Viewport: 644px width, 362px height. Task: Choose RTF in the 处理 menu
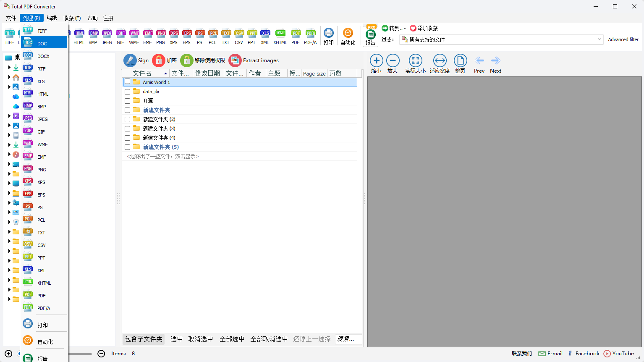[44, 68]
